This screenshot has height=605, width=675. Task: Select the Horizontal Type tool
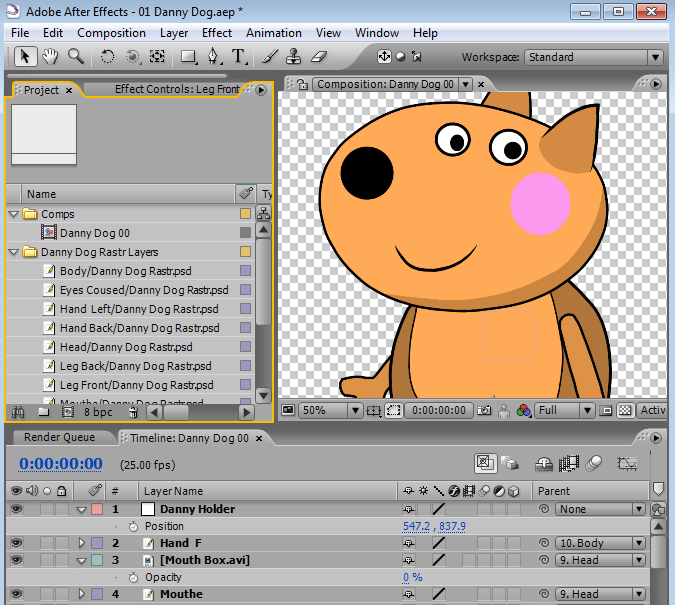[x=239, y=56]
